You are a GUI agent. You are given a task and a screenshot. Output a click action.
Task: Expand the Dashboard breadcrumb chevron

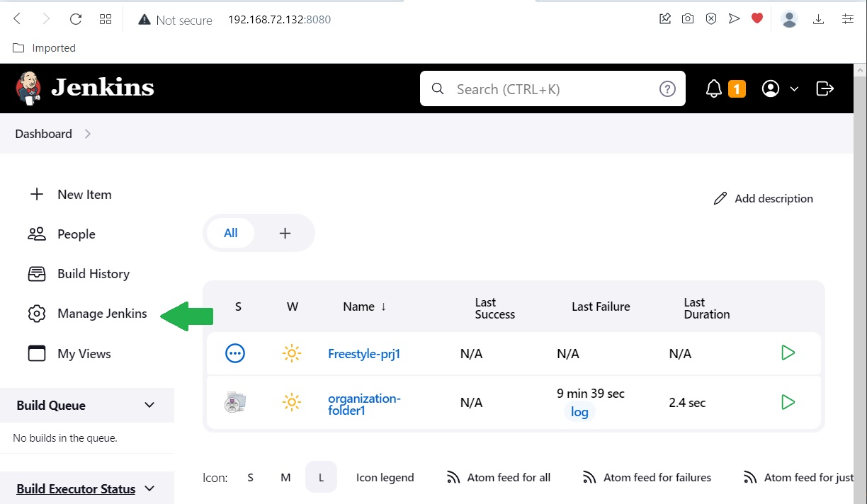pyautogui.click(x=88, y=134)
